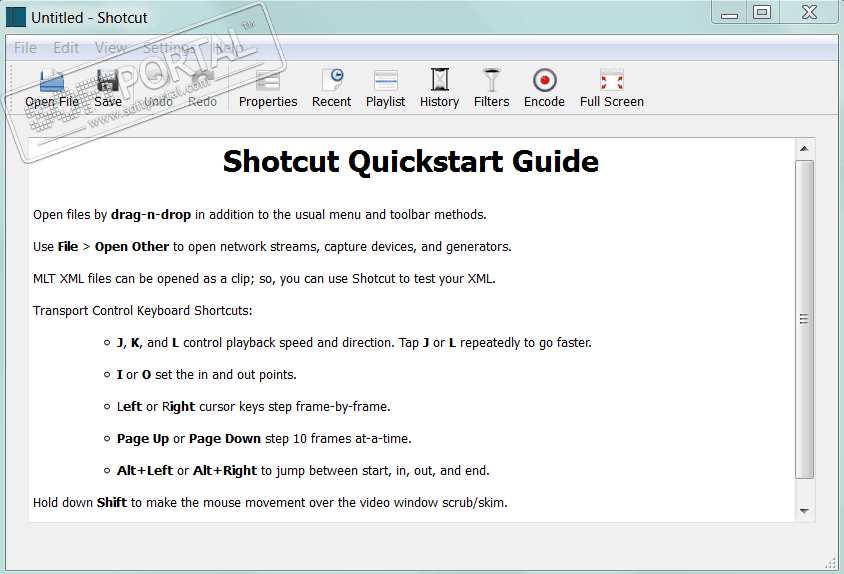Click the 'Open Other' bold text
This screenshot has width=844, height=574.
(132, 247)
